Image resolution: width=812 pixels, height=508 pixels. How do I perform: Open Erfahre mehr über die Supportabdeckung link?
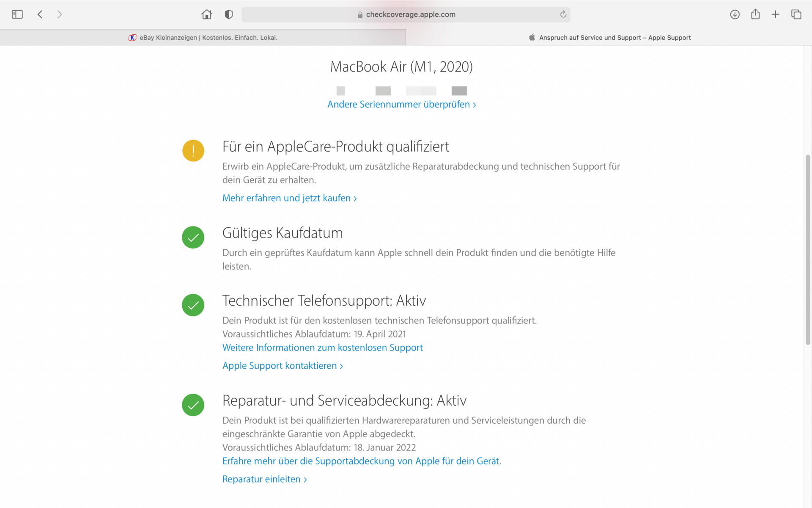(x=362, y=461)
